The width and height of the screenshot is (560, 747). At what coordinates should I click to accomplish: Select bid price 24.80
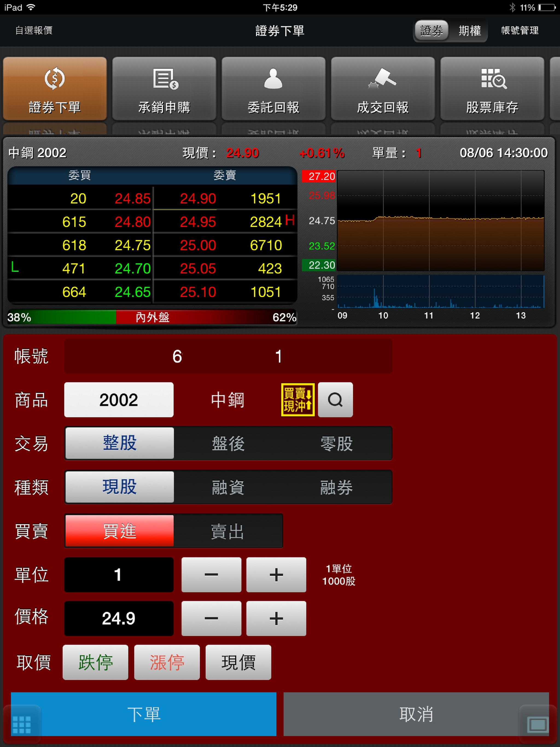tap(132, 222)
